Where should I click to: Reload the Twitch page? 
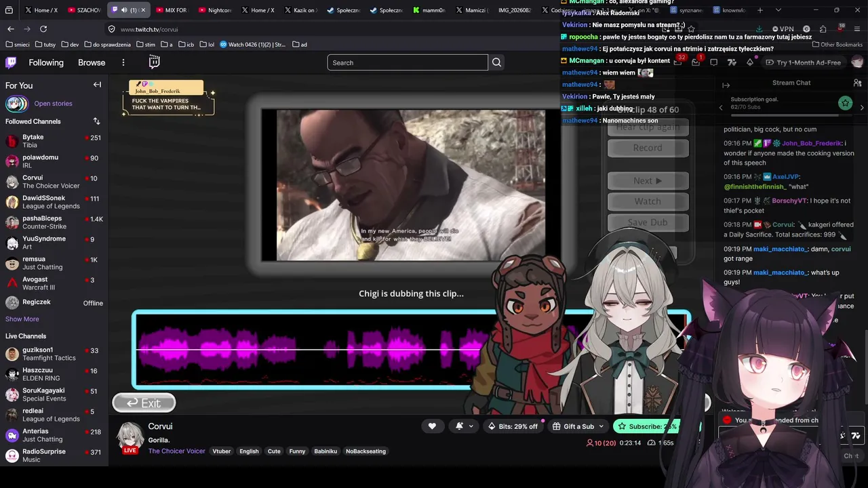[43, 28]
